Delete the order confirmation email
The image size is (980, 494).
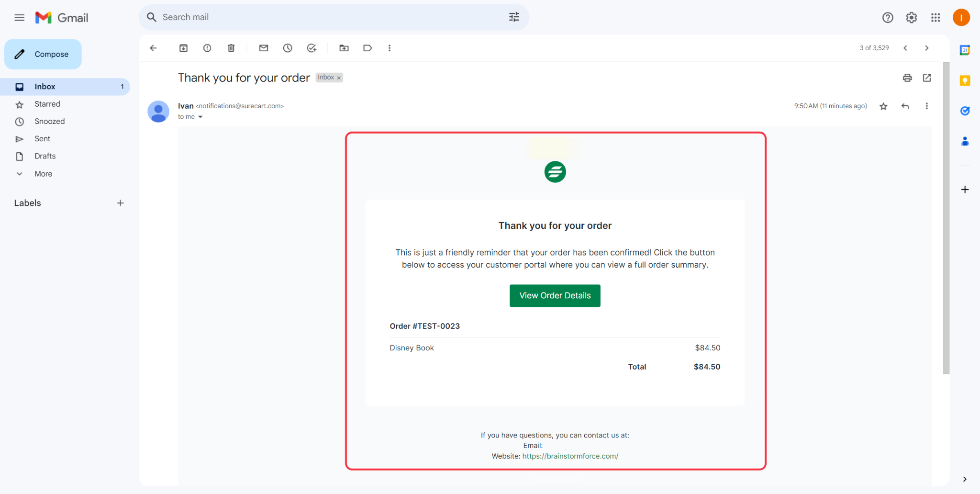231,48
